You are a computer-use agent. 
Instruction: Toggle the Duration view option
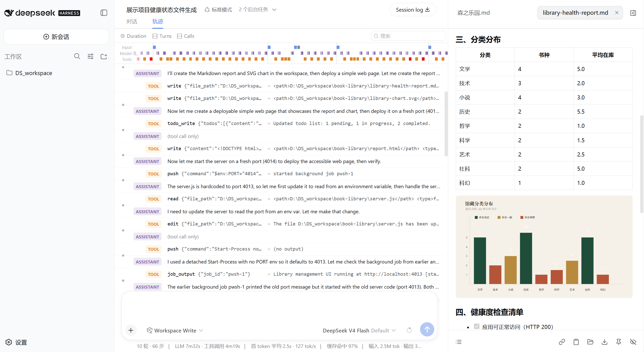click(x=134, y=36)
